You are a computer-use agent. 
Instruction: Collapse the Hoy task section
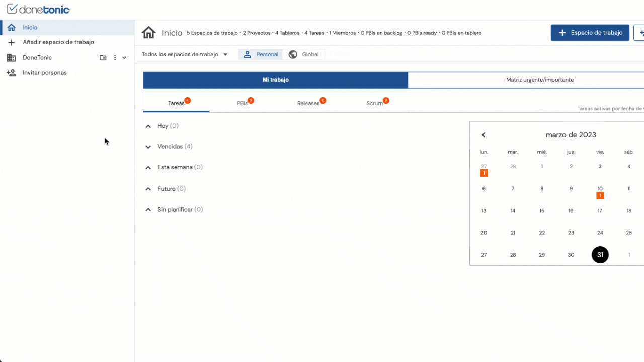(x=148, y=126)
